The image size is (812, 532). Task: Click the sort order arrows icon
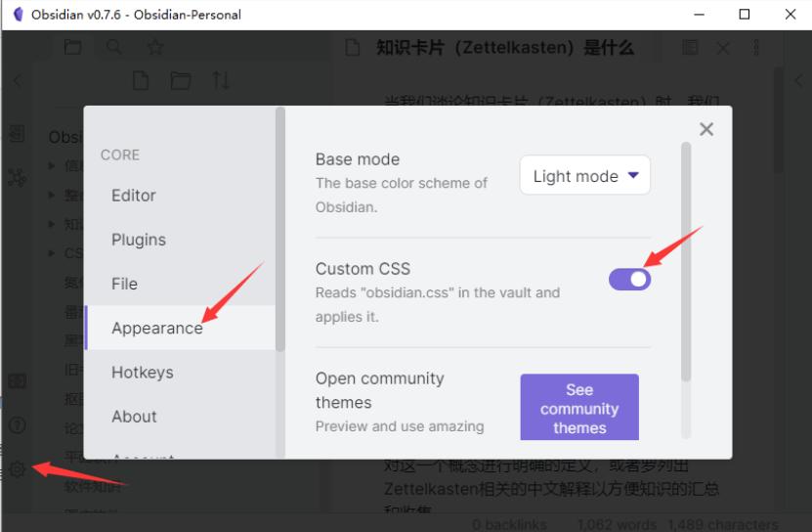[221, 81]
